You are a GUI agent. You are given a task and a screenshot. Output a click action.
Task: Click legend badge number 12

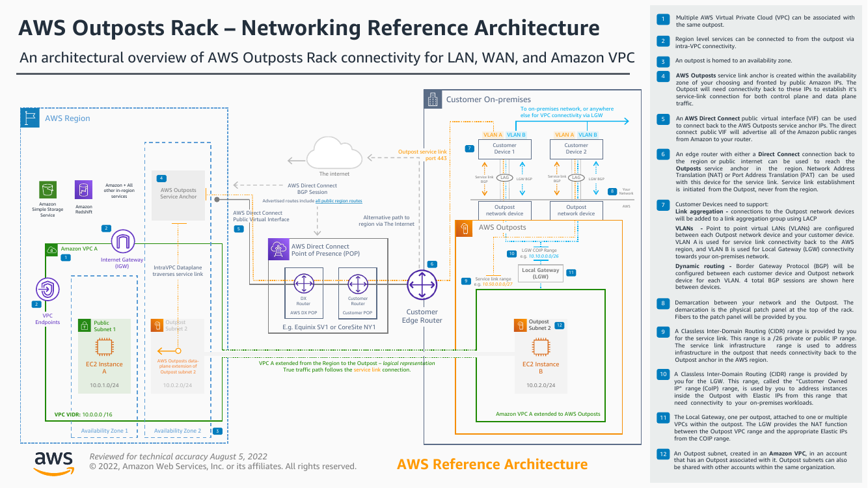662,454
